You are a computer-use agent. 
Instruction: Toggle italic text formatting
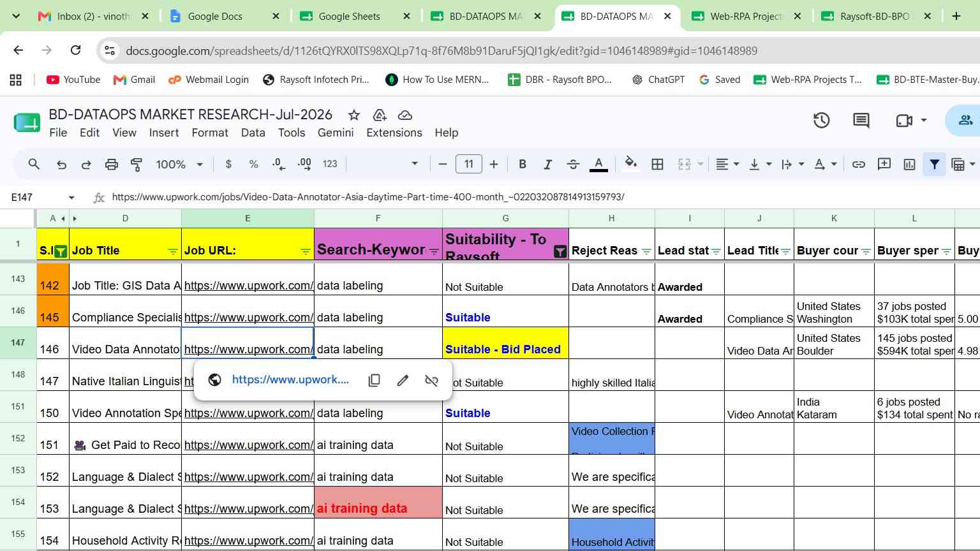(x=547, y=165)
